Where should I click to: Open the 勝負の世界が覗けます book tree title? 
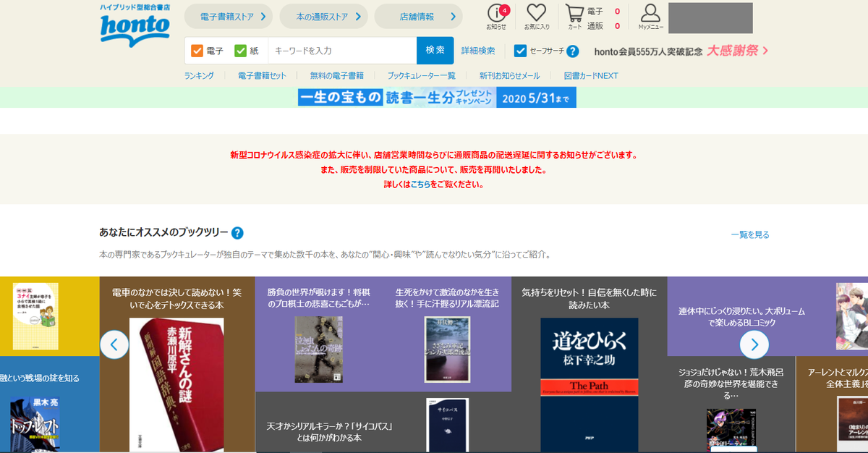click(318, 297)
